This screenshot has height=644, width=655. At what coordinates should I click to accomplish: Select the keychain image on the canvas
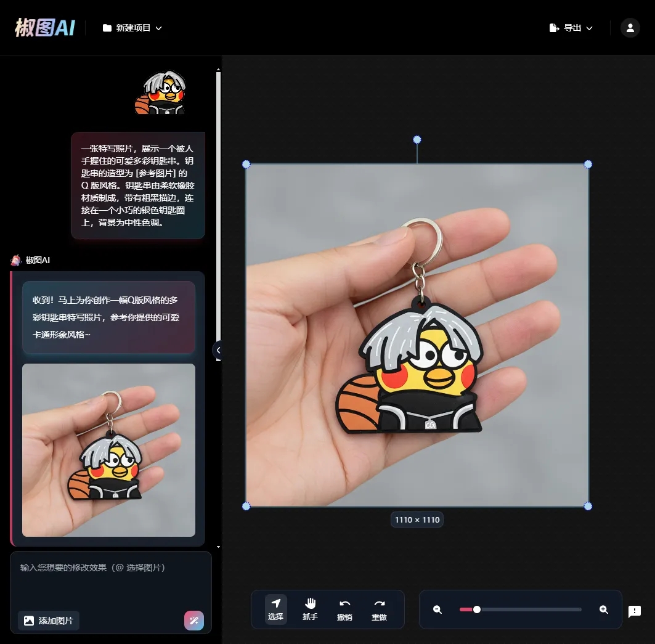pyautogui.click(x=417, y=335)
